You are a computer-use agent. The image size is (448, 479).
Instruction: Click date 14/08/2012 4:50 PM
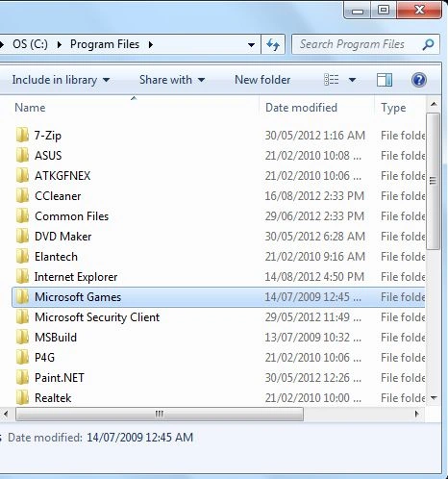314,277
